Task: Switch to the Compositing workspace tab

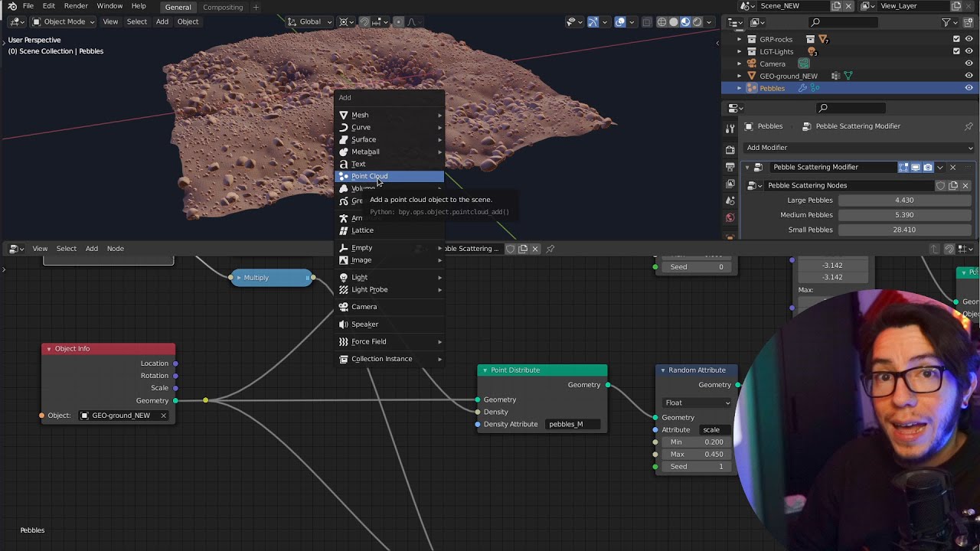Action: [223, 7]
